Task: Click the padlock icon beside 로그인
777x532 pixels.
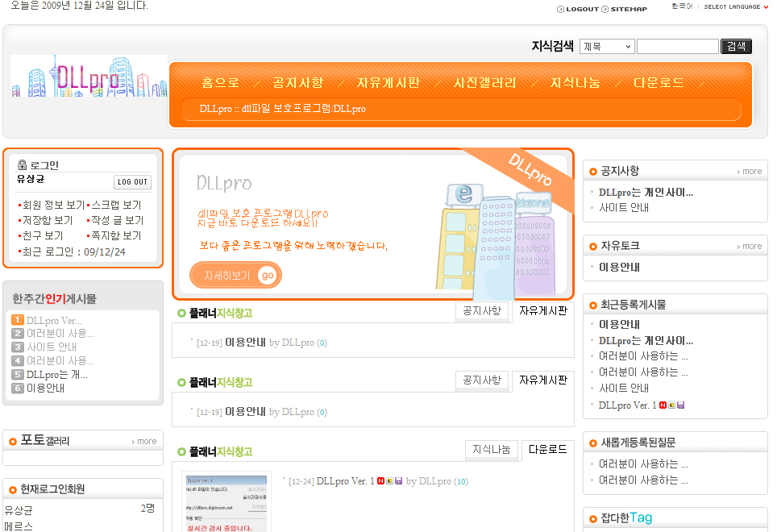Action: [23, 164]
